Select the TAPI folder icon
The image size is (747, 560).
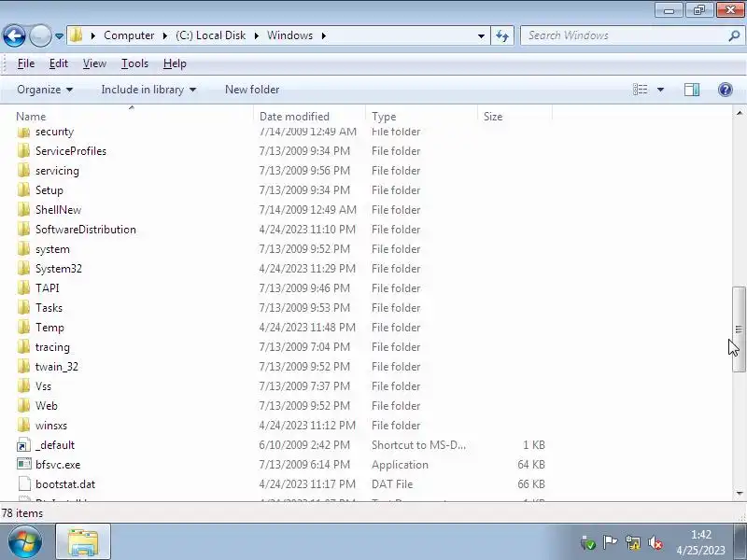click(23, 288)
